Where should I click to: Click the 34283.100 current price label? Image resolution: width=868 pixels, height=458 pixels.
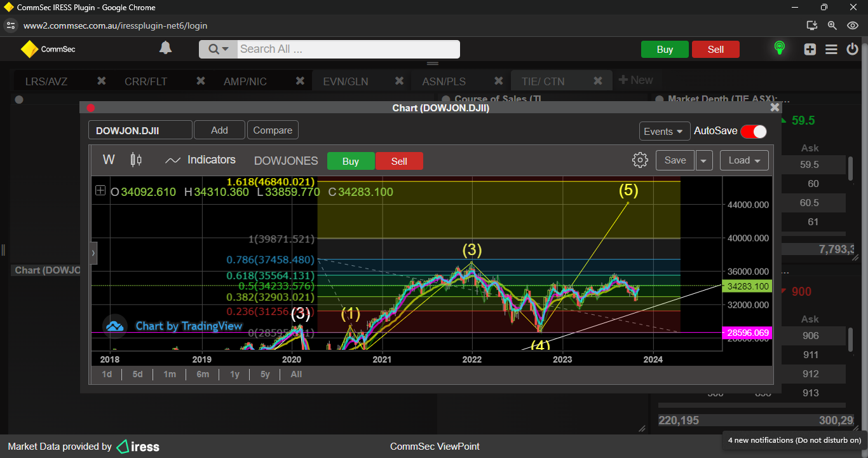tap(747, 286)
